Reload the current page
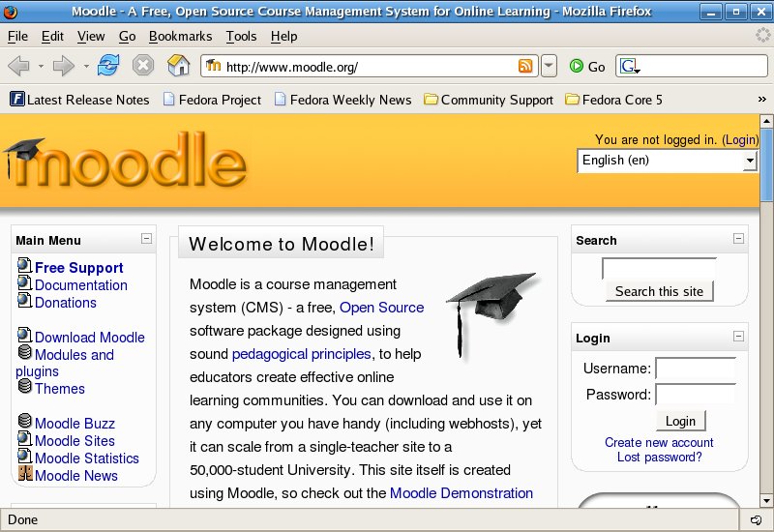This screenshot has height=532, width=774. tap(108, 65)
